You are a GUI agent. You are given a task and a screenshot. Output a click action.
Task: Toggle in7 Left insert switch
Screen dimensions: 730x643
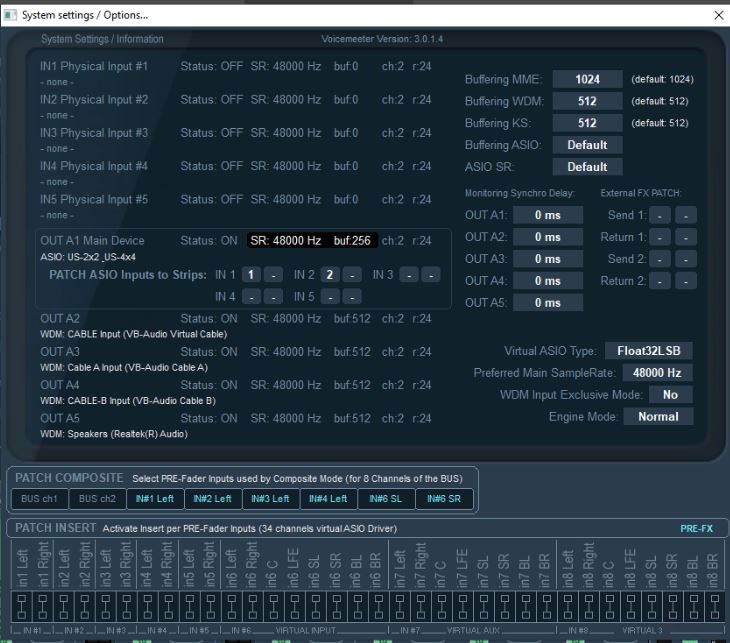coord(400,606)
